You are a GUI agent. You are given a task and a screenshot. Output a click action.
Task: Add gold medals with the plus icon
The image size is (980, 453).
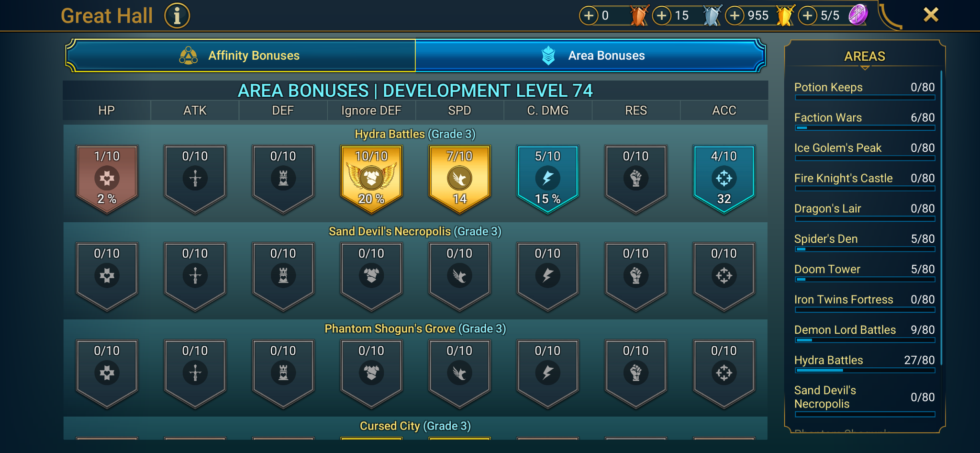pos(735,16)
